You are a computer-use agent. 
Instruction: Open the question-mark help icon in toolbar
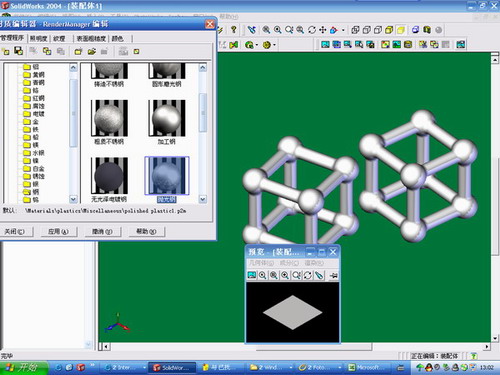pyautogui.click(x=234, y=30)
